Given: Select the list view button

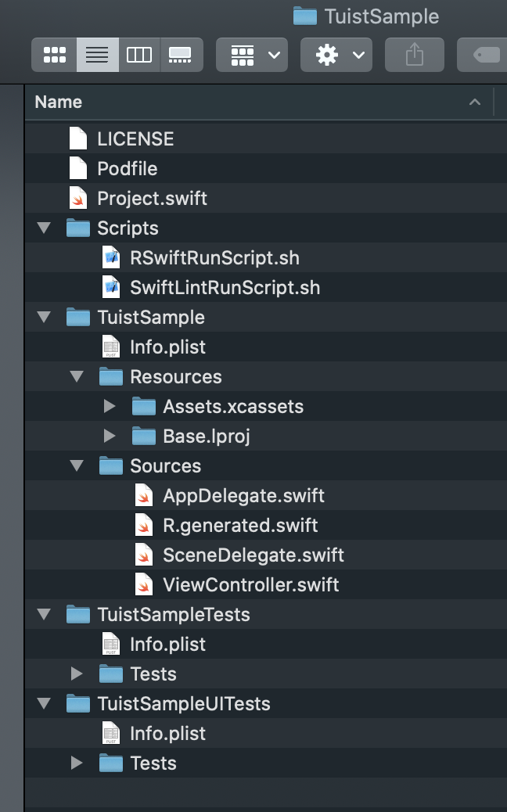Looking at the screenshot, I should click(96, 55).
